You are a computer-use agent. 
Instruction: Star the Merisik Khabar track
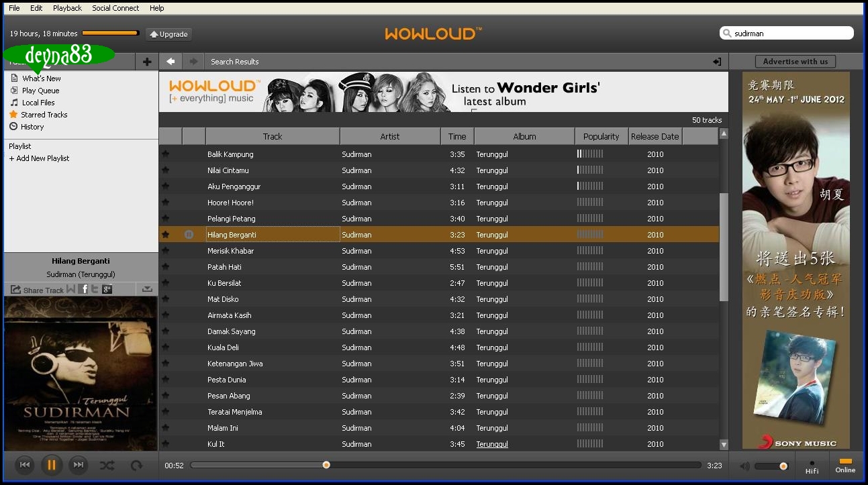(x=165, y=250)
